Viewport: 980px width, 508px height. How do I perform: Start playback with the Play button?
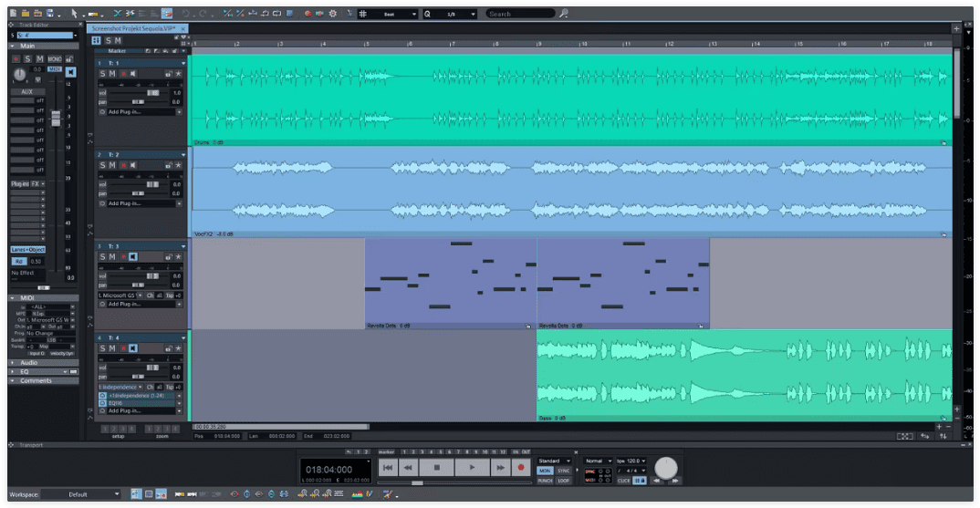click(472, 467)
